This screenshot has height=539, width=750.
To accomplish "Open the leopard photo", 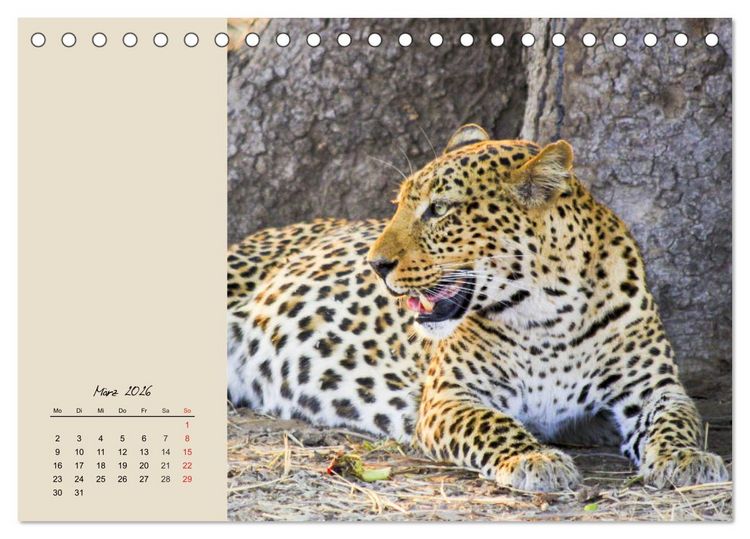I will (479, 270).
